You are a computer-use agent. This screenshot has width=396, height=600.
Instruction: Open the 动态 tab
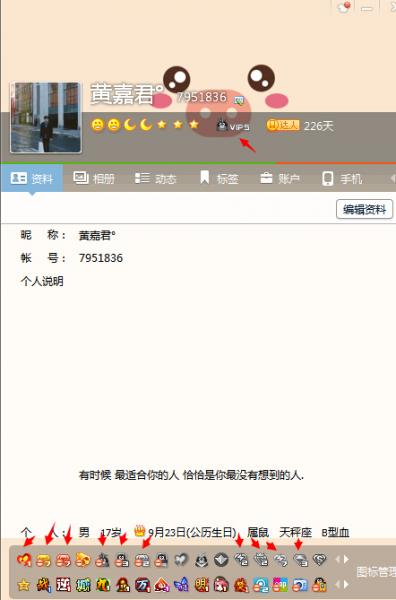pos(156,178)
